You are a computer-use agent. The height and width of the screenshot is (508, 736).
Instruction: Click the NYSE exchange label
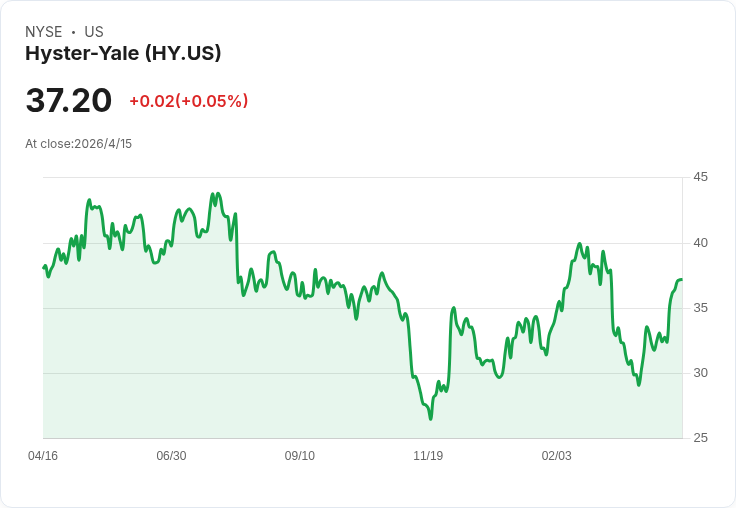[44, 32]
